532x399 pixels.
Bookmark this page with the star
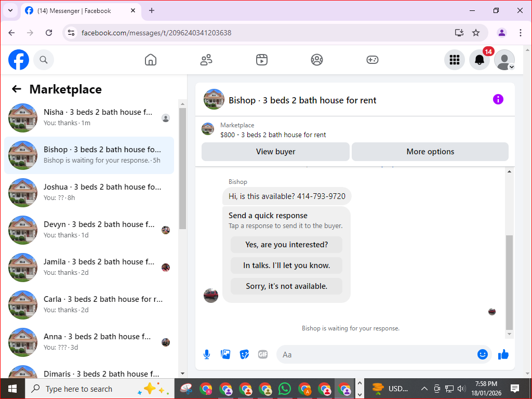tap(476, 33)
